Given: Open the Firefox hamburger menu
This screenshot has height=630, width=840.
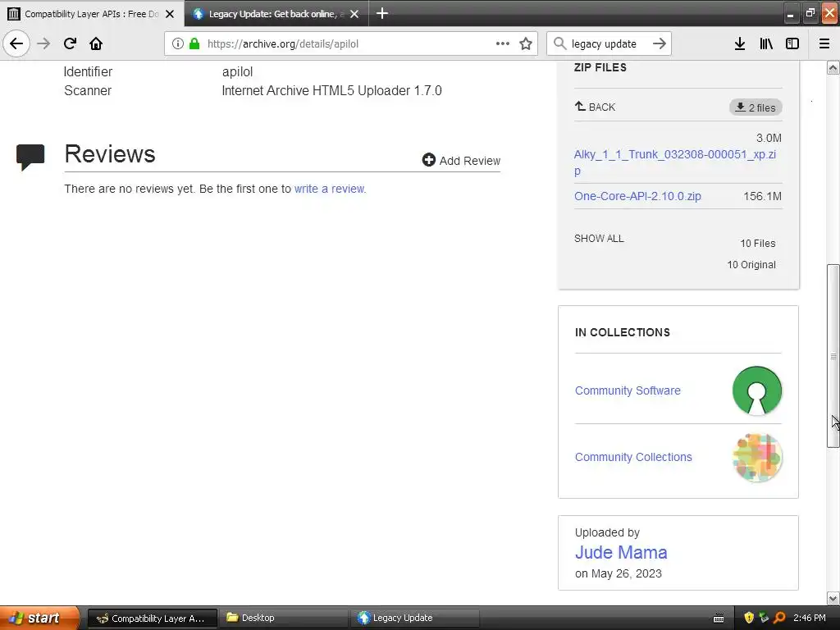Looking at the screenshot, I should coord(824,43).
